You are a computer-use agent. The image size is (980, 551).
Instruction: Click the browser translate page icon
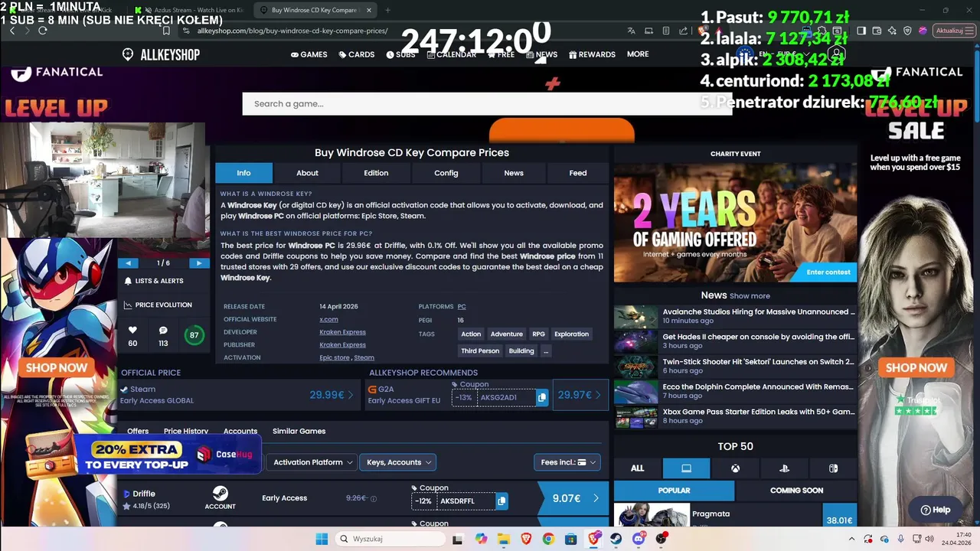(x=631, y=31)
